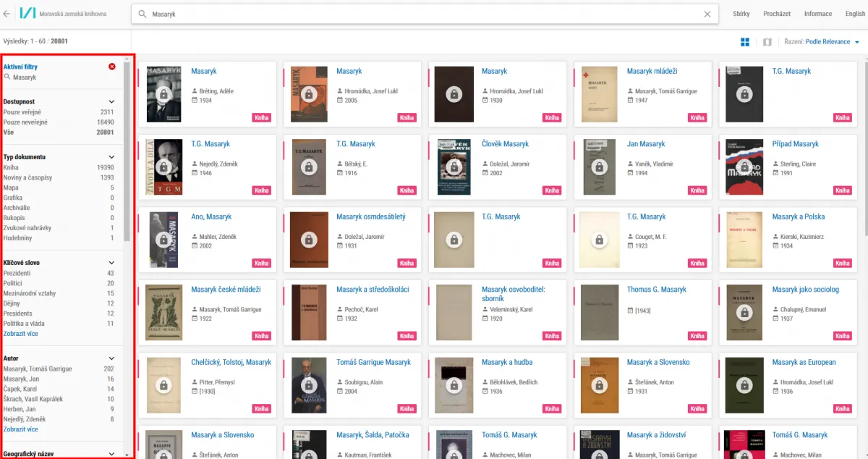Switch to grid view of results
Viewport: 868px width, 459px height.
click(x=745, y=42)
